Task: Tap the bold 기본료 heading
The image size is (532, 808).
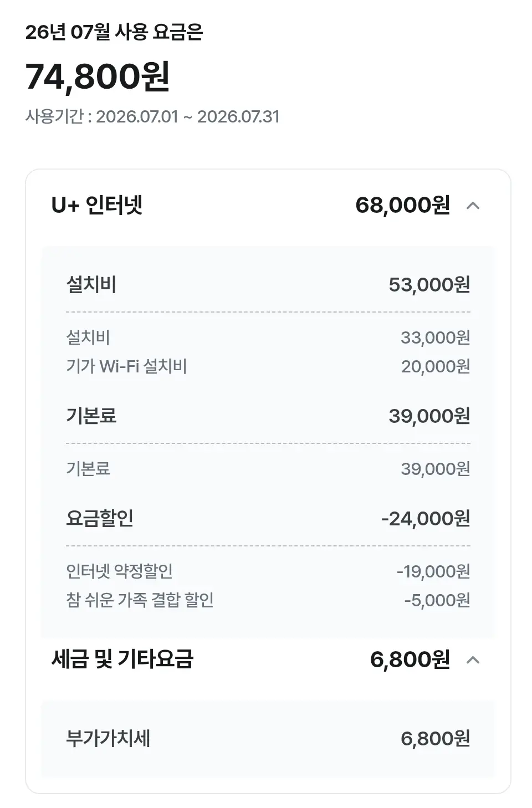Action: 91,416
